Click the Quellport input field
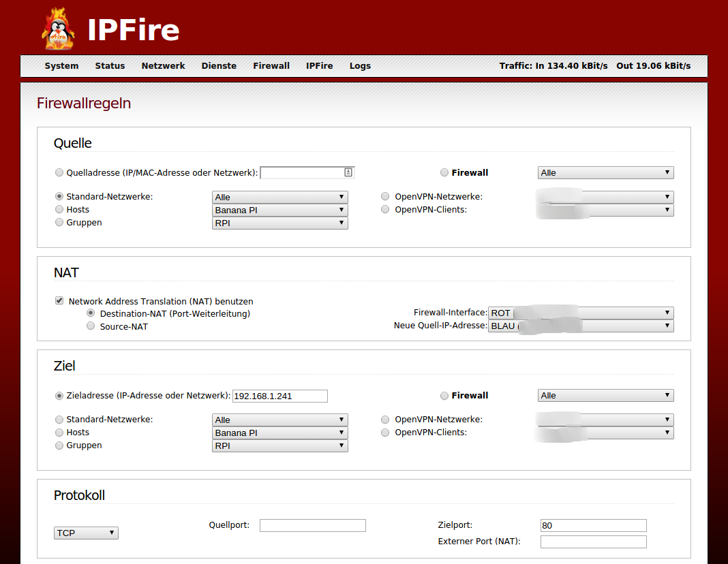728x564 pixels. pyautogui.click(x=312, y=525)
